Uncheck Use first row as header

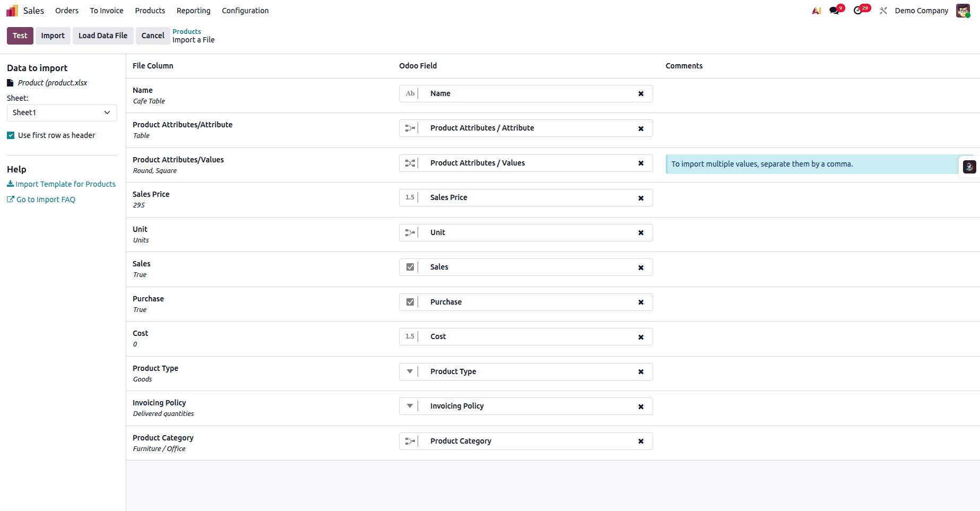click(x=10, y=135)
